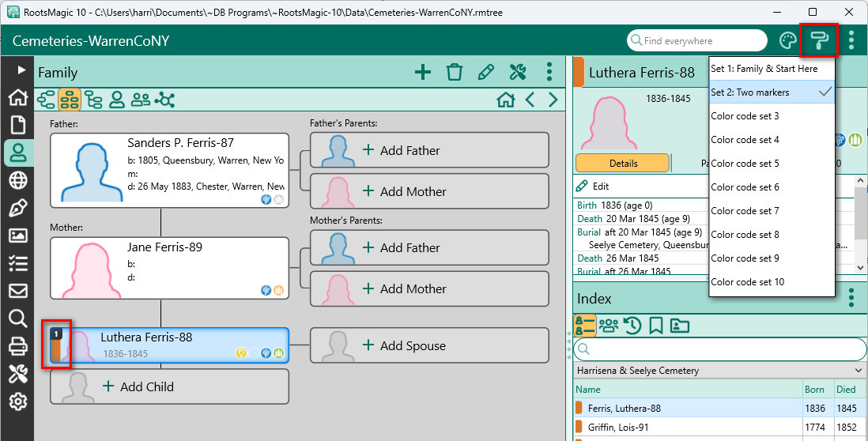
Task: Switch to Descendants view icon
Action: click(x=93, y=100)
